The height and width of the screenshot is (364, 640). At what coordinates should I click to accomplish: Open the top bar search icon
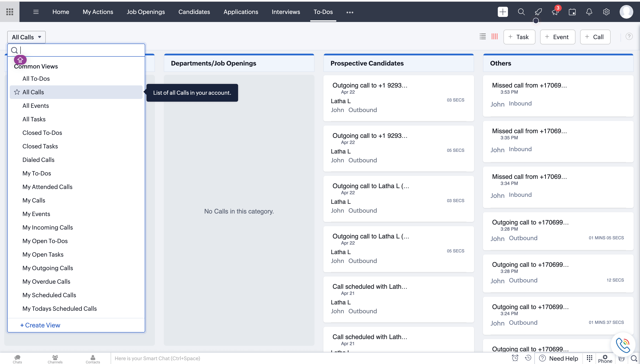[521, 12]
